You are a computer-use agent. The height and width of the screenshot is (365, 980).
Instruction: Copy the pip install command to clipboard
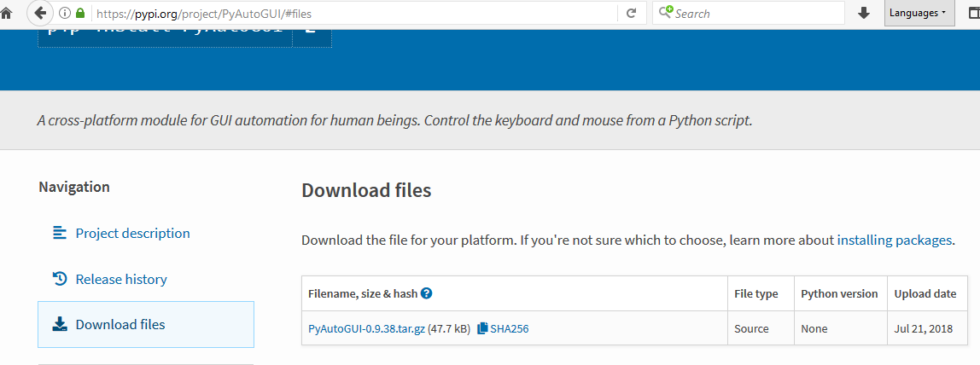coord(312,36)
